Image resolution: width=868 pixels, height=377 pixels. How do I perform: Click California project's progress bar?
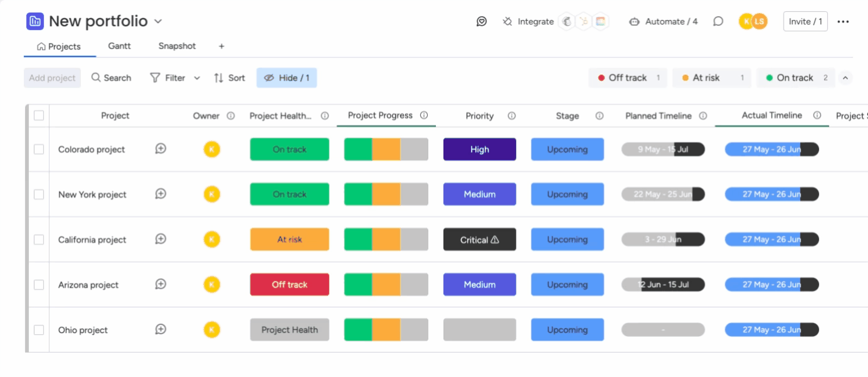click(386, 240)
